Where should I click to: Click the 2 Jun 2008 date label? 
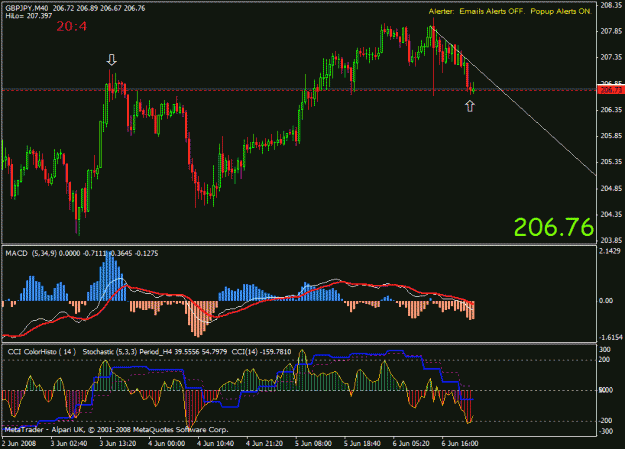[x=19, y=443]
